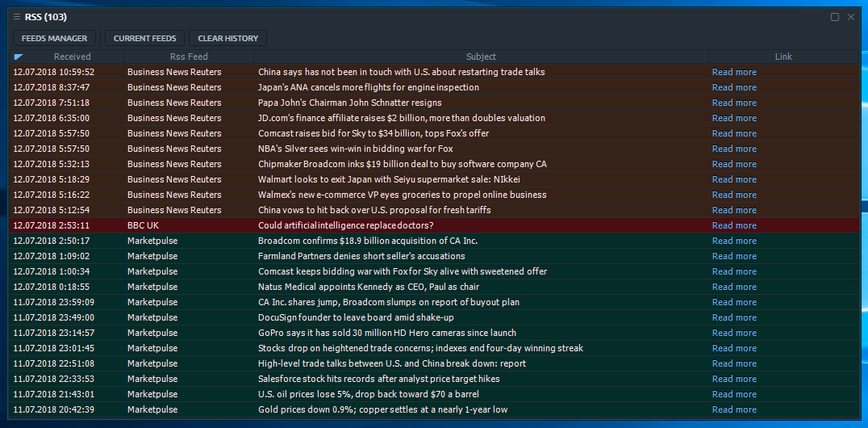The width and height of the screenshot is (868, 428).
Task: Sort by the Received column header
Action: click(73, 57)
